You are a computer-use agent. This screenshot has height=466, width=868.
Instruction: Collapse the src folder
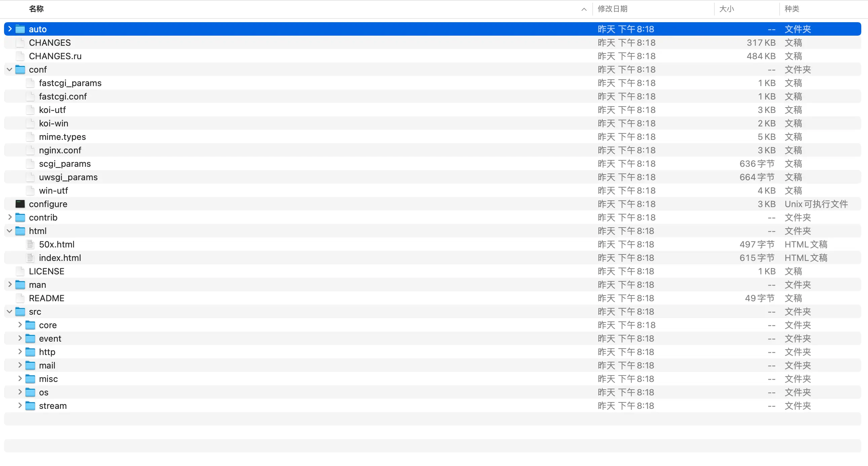click(x=10, y=312)
